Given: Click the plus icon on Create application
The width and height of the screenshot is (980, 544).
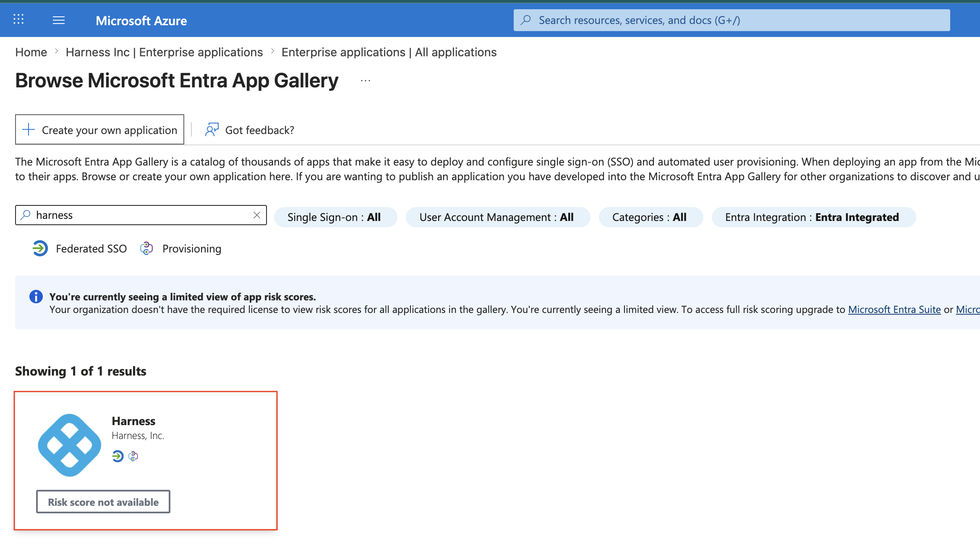Looking at the screenshot, I should pyautogui.click(x=29, y=129).
